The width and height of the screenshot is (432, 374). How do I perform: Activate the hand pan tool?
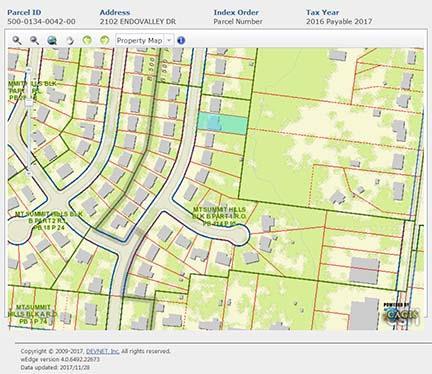(x=69, y=40)
